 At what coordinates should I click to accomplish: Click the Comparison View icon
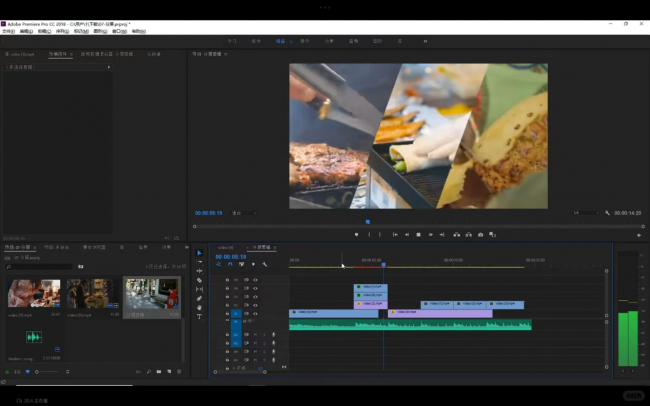click(x=492, y=235)
